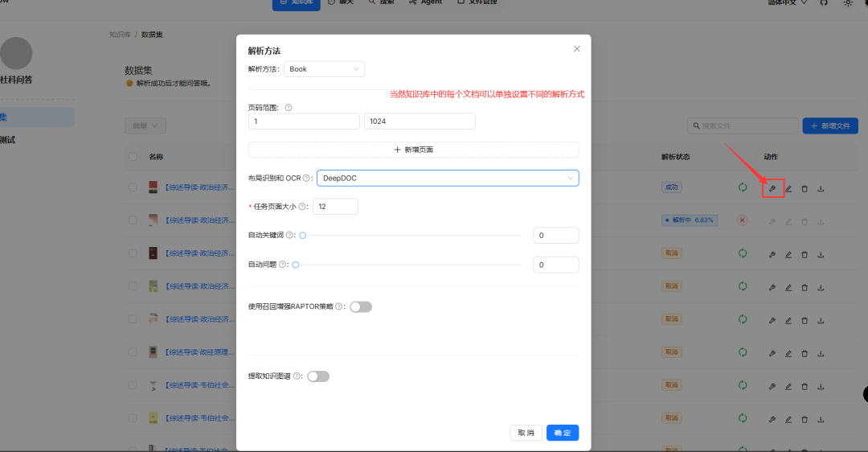Enable the 使用召回增强RAPTOR策略 switch
This screenshot has height=452, width=868.
pyautogui.click(x=361, y=306)
